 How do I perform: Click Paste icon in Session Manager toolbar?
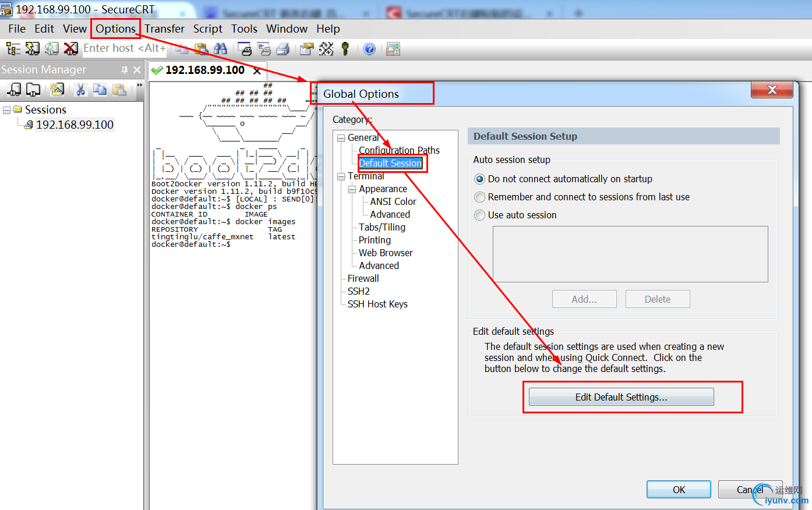(x=119, y=89)
